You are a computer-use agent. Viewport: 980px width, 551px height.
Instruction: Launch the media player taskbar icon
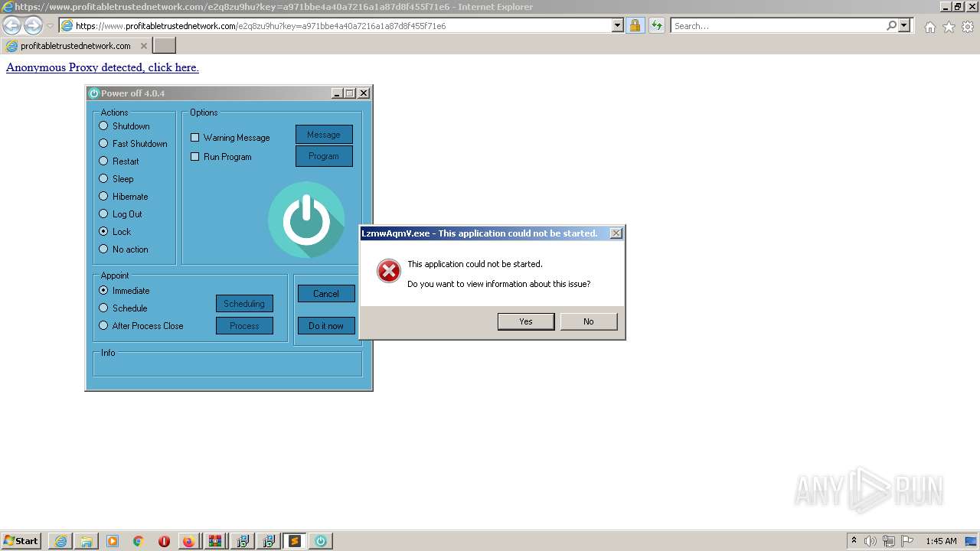(113, 541)
